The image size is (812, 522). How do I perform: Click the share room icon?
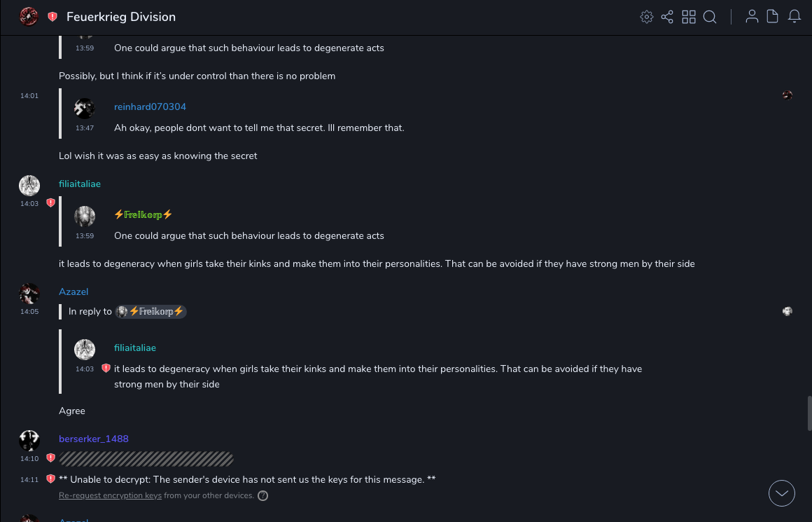667,17
